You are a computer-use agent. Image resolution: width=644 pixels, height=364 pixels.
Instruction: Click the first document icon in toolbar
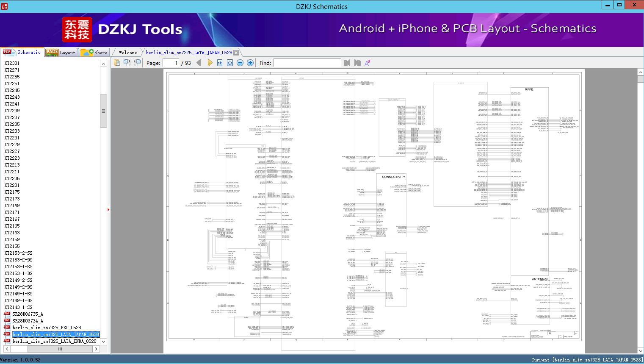117,63
